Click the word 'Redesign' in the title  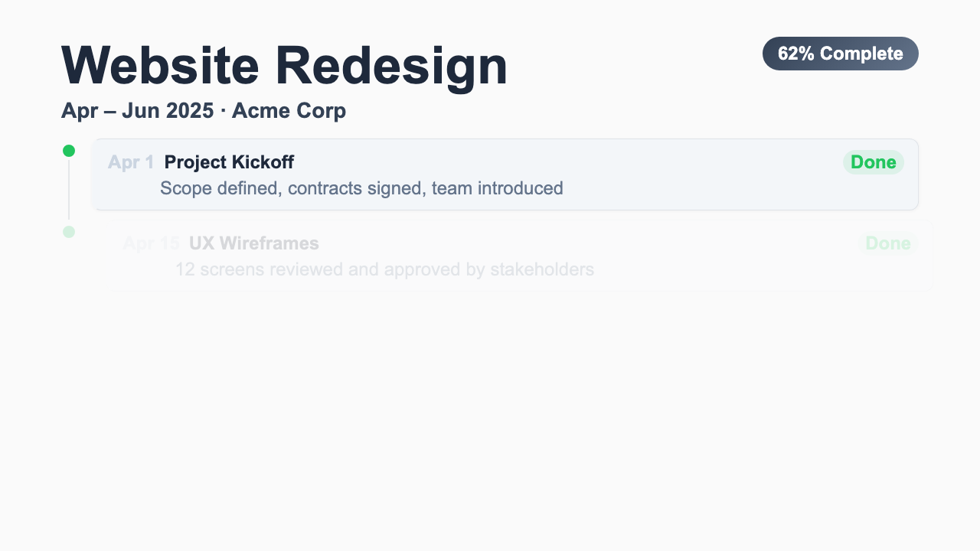(x=390, y=66)
